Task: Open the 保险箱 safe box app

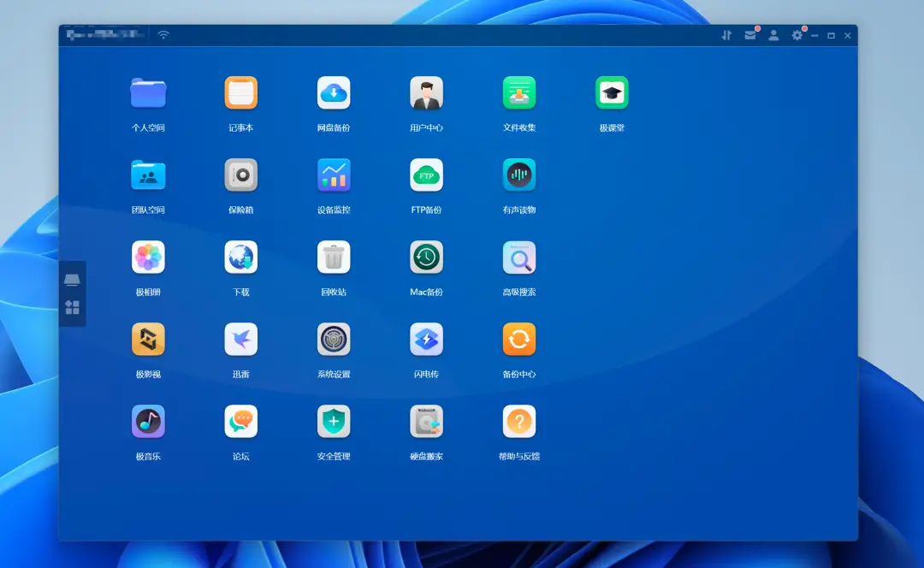Action: [240, 175]
